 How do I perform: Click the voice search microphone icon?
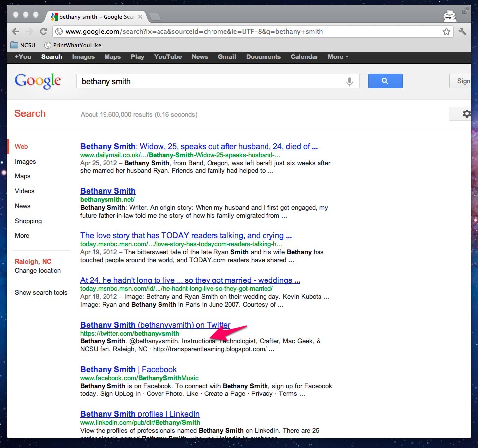[x=350, y=82]
